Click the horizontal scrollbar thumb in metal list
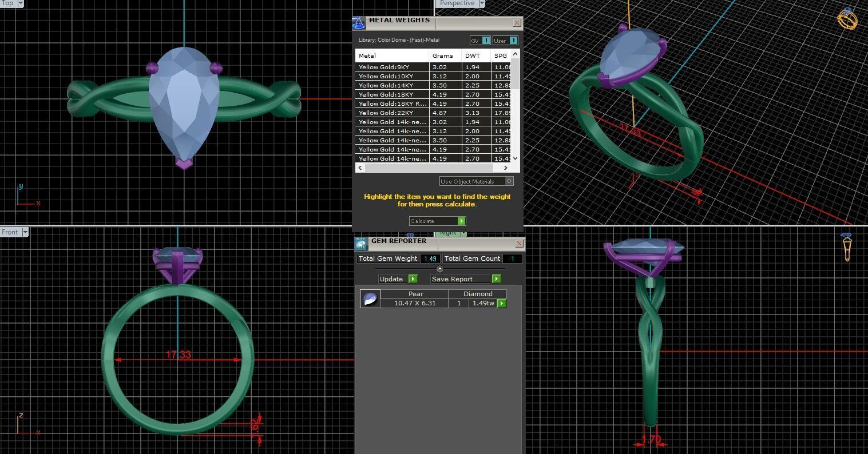Viewport: 868px width, 454px height. pyautogui.click(x=429, y=168)
